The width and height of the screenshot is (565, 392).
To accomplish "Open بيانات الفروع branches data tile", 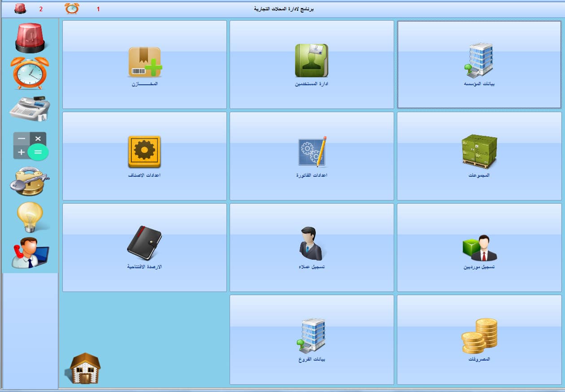I will [x=312, y=340].
